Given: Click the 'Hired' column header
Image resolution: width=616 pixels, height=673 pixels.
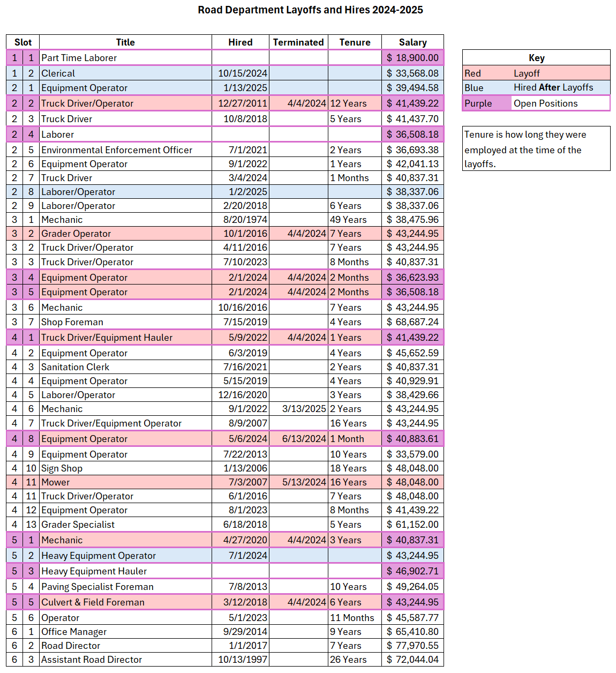Looking at the screenshot, I should [241, 42].
